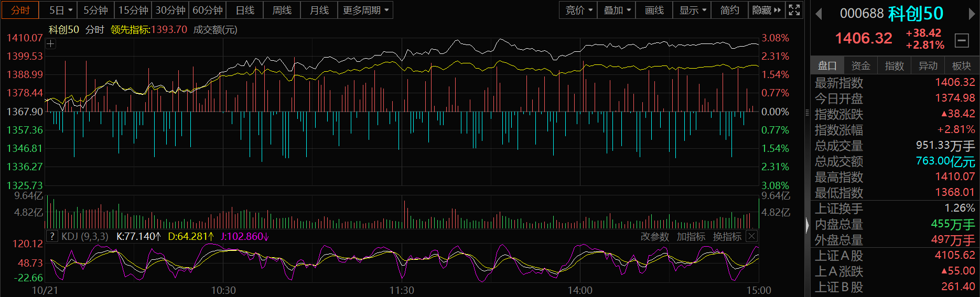
Task: Open the 叠加 overlay dropdown
Action: pyautogui.click(x=617, y=10)
